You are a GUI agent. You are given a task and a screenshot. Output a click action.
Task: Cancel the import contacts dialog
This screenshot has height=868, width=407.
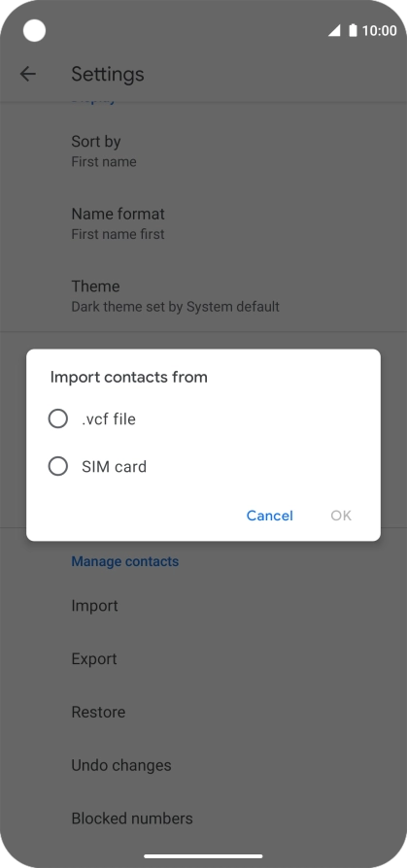(270, 516)
